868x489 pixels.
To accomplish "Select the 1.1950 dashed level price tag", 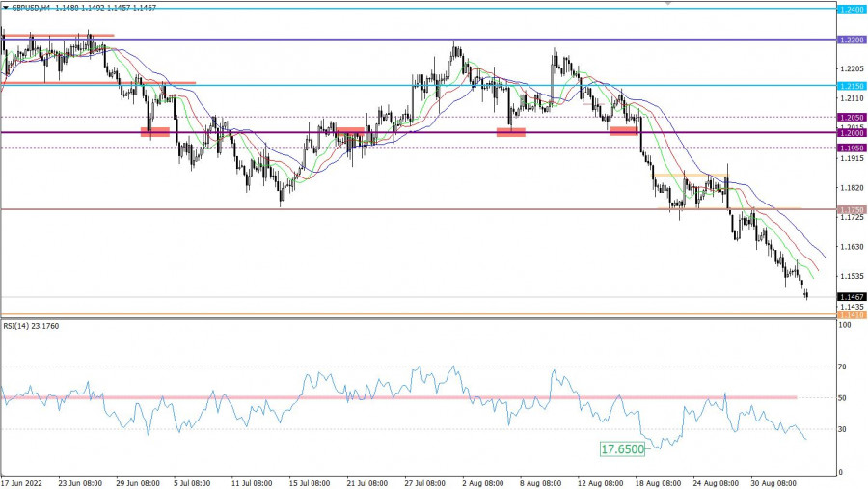I will point(852,148).
